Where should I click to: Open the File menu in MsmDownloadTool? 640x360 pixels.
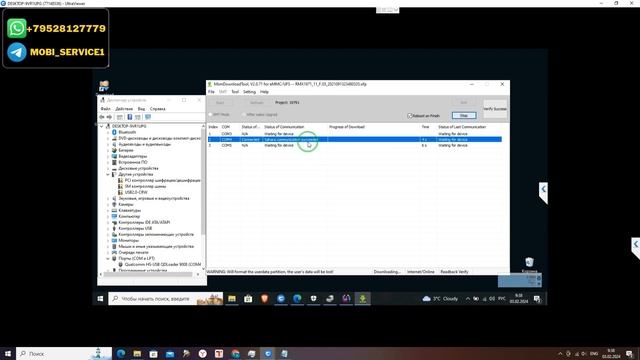[211, 92]
